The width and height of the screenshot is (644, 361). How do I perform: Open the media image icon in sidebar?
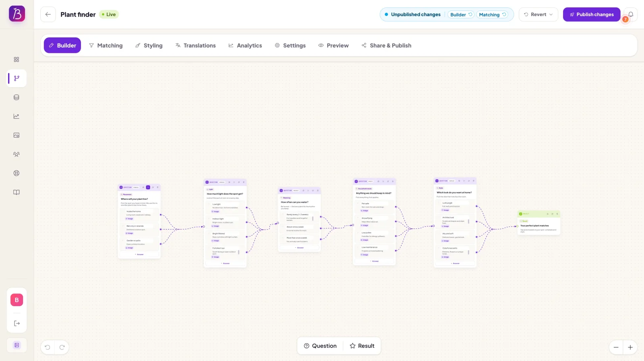point(17,135)
